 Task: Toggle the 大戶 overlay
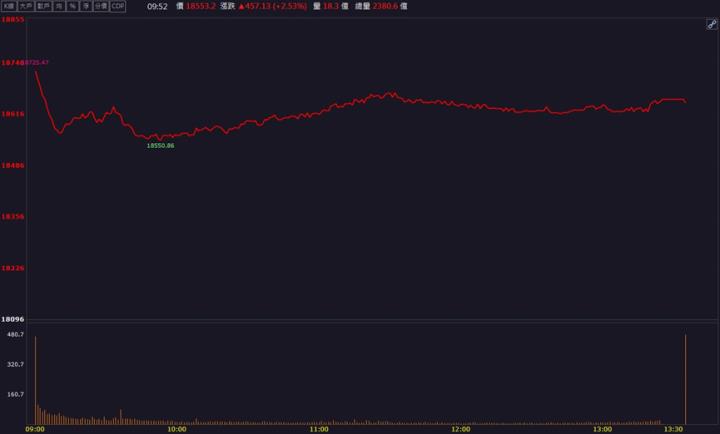(x=25, y=6)
